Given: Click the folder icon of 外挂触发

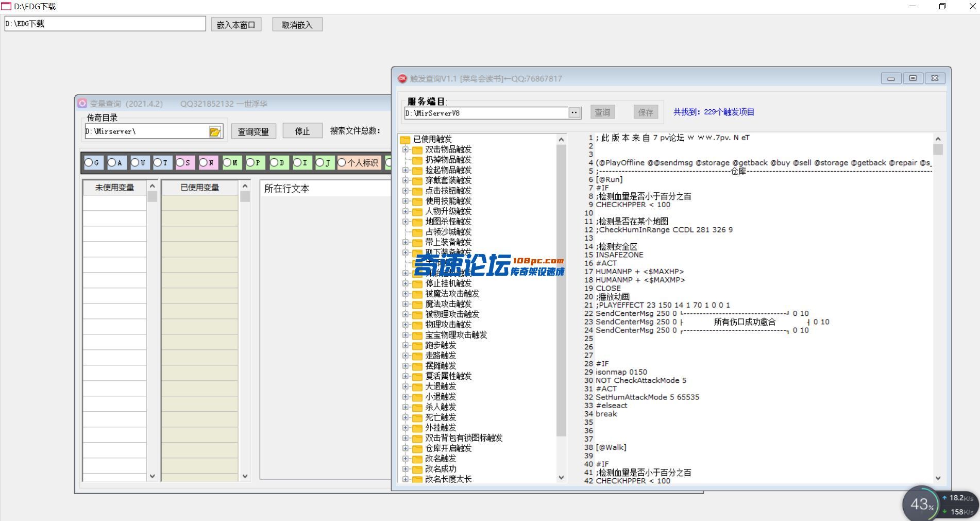Looking at the screenshot, I should click(417, 428).
